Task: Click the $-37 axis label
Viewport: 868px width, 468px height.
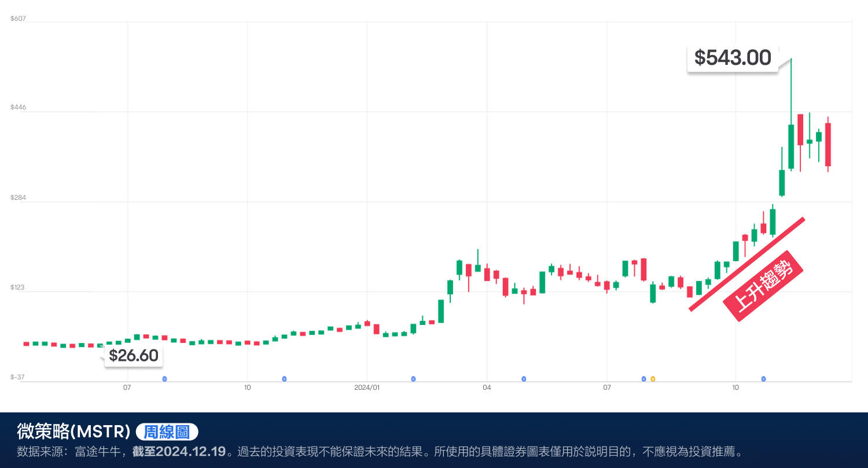Action: point(17,376)
